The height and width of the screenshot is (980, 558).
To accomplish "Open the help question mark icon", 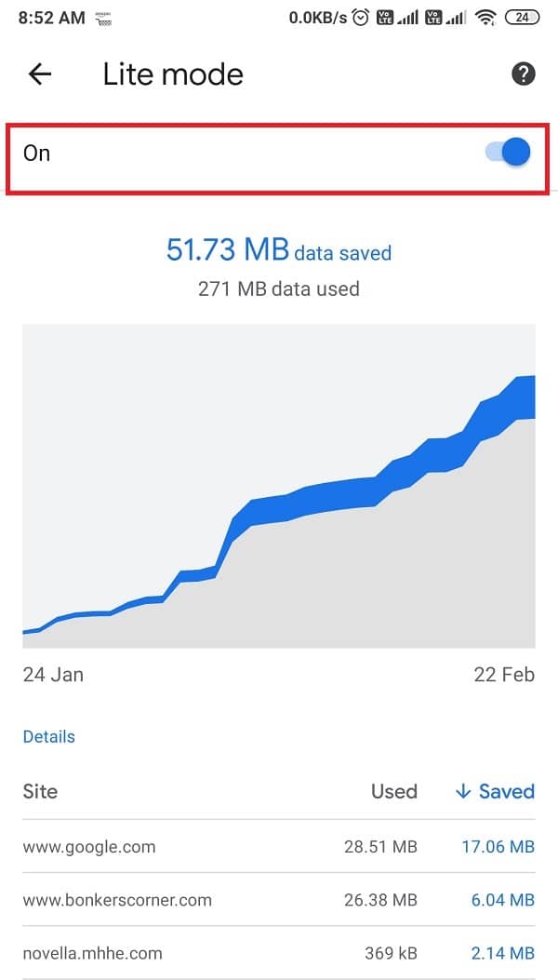I will 524,74.
